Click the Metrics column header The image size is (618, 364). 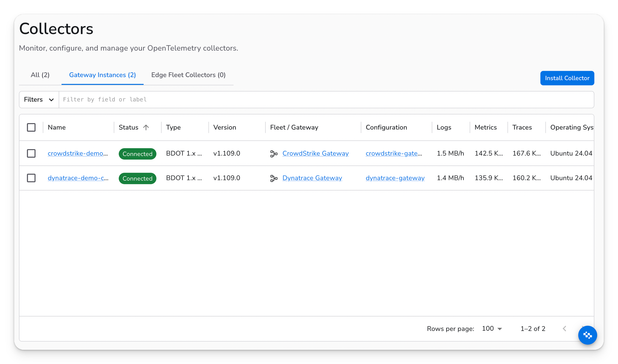(x=486, y=128)
